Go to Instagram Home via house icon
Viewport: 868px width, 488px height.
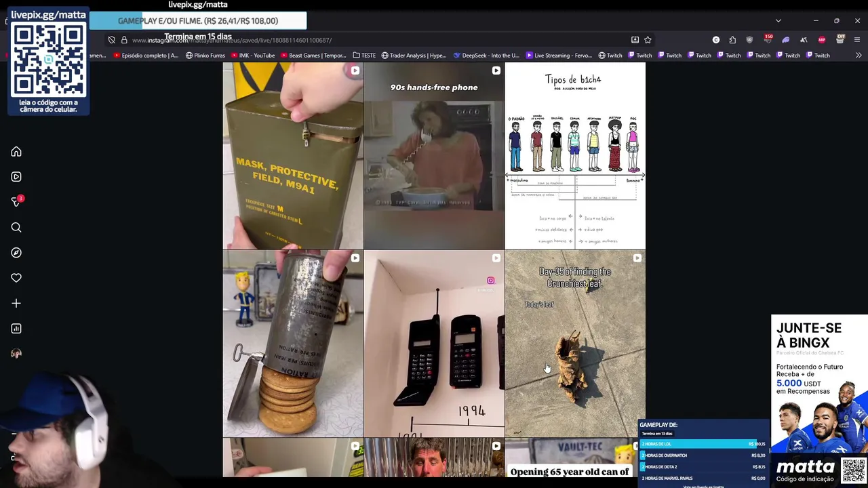pyautogui.click(x=16, y=152)
